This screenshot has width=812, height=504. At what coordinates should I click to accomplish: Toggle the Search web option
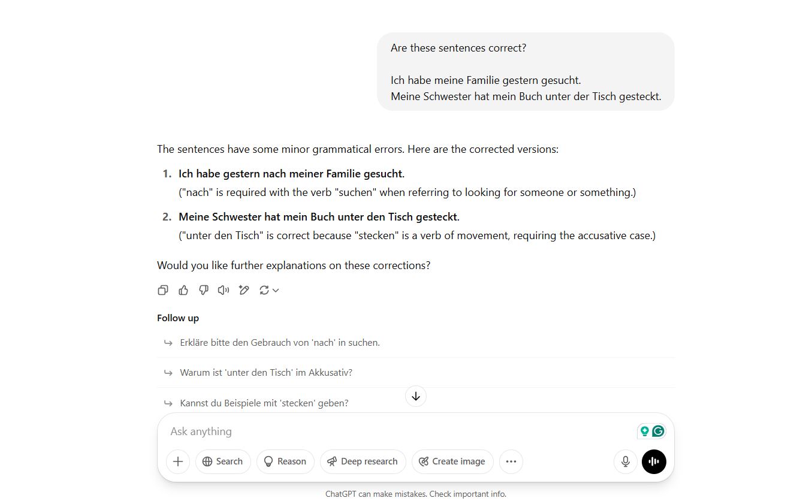(223, 461)
